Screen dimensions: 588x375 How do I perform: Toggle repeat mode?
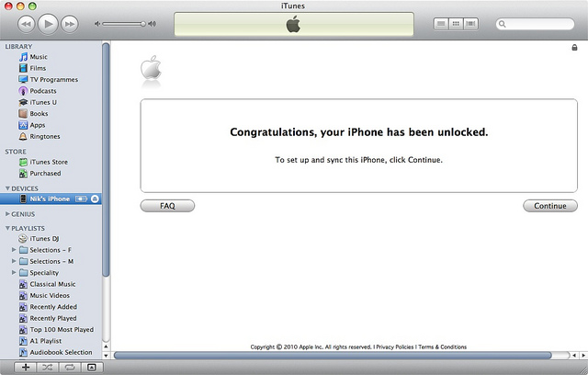coord(70,367)
